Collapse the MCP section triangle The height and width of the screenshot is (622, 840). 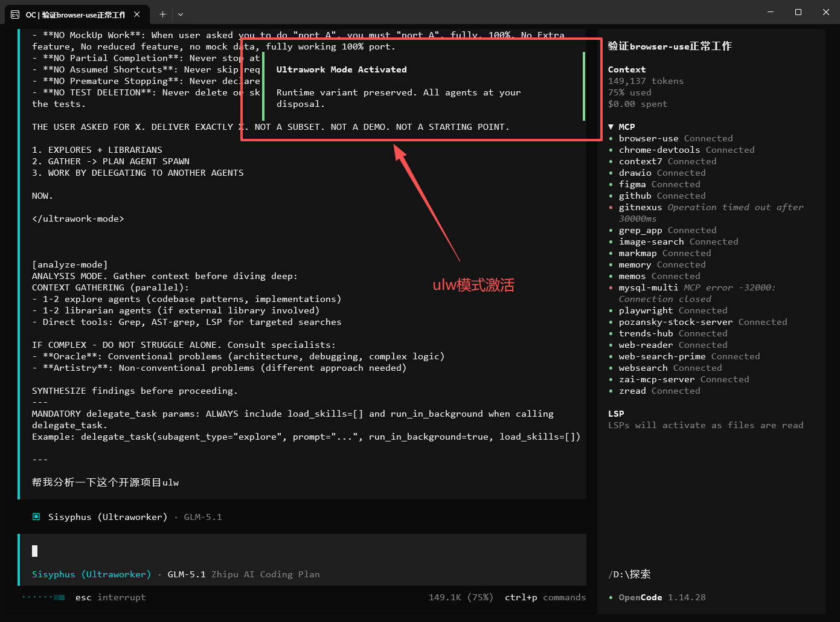[611, 127]
